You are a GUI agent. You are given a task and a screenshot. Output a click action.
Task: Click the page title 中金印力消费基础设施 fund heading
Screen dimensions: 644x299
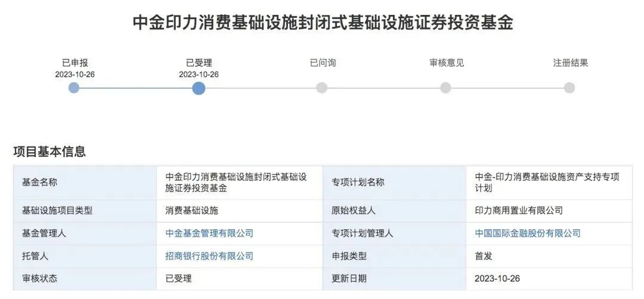[323, 23]
